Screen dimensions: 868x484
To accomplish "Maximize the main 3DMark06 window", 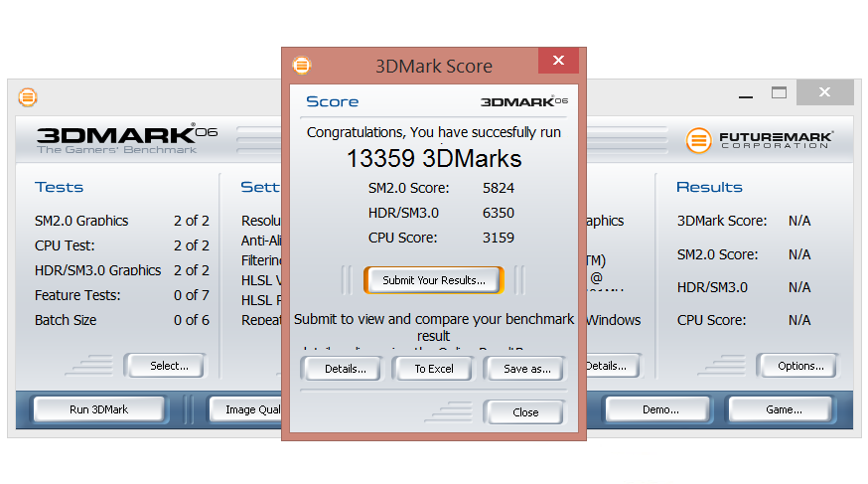I will coord(780,93).
